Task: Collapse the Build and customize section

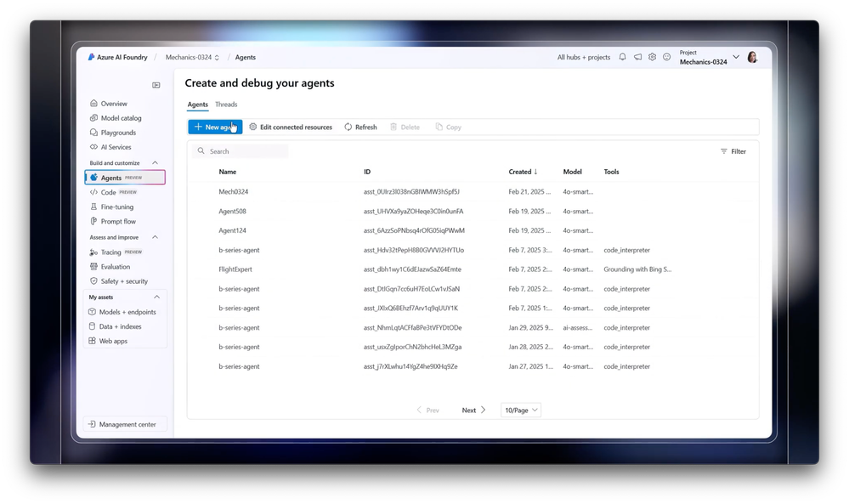Action: tap(155, 163)
